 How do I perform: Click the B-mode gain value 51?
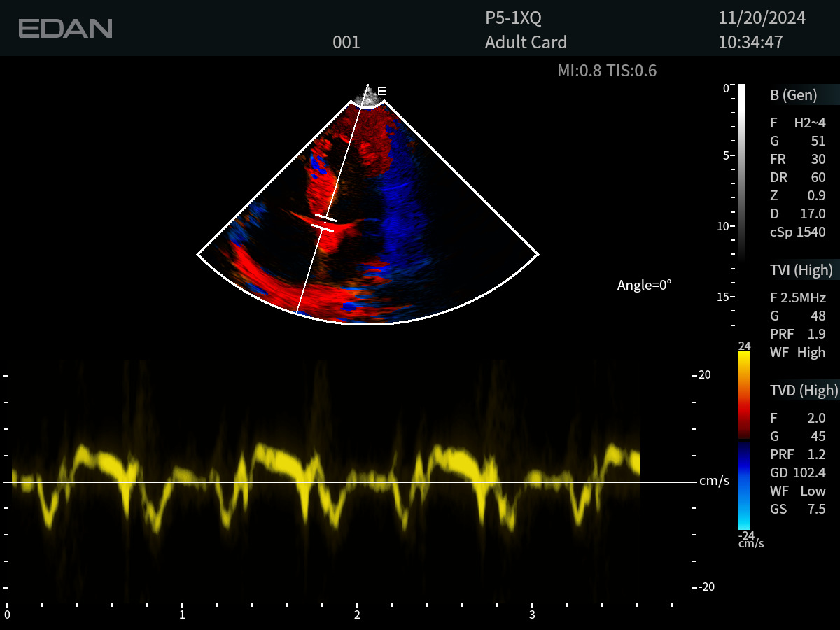818,141
